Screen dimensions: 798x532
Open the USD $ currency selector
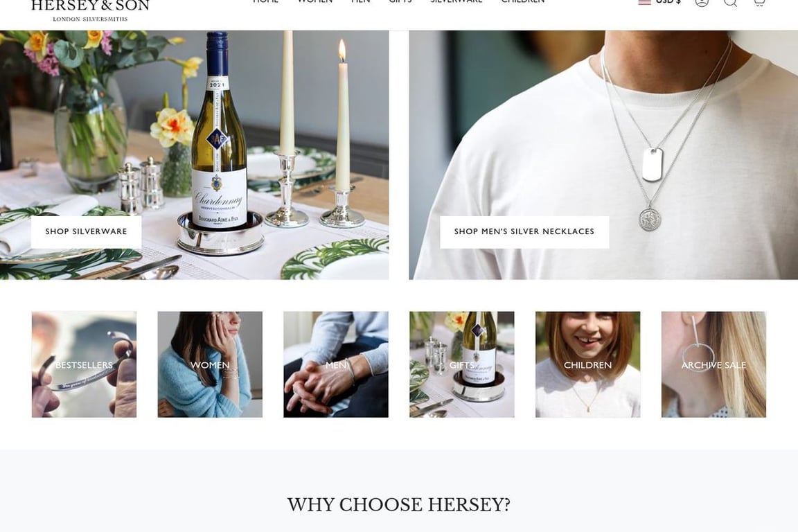click(x=659, y=2)
